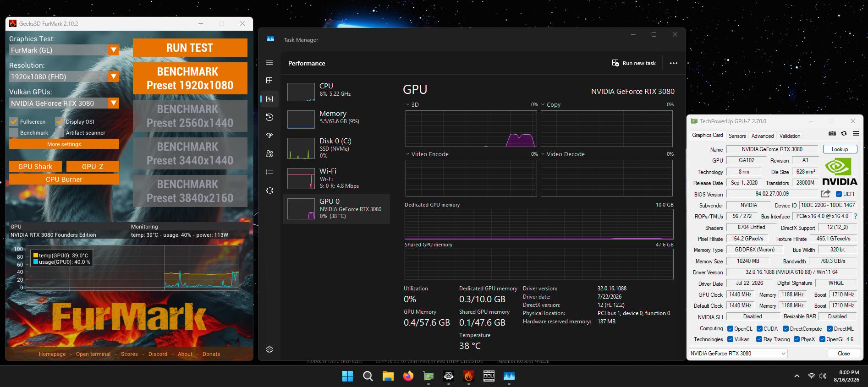Image resolution: width=868 pixels, height=387 pixels.
Task: Toggle CUDA checkbox in GPU-Z
Action: (x=759, y=328)
